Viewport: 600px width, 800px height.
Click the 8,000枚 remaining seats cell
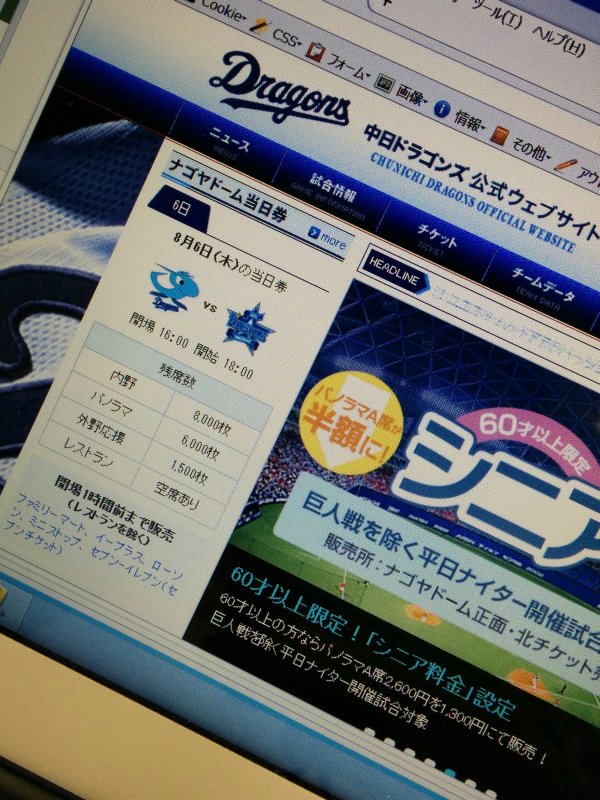pos(212,421)
